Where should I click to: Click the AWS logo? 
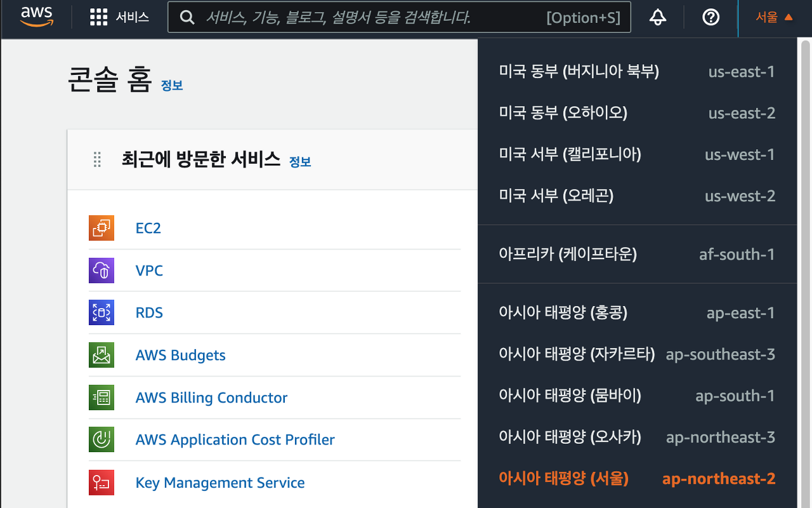[x=36, y=17]
